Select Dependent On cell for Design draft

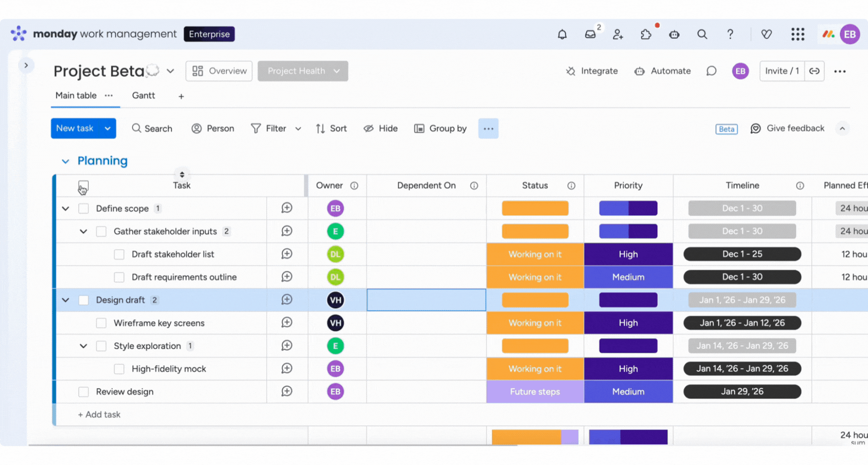click(427, 300)
